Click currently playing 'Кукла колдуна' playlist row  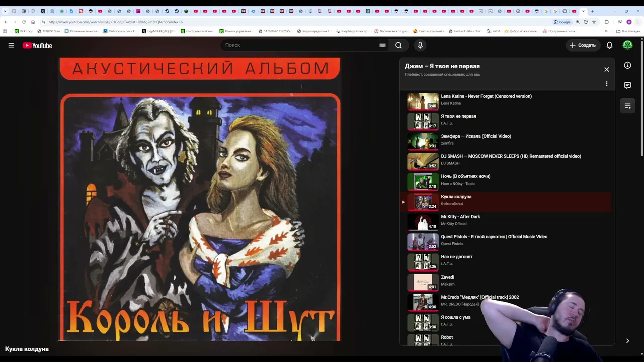point(506,202)
